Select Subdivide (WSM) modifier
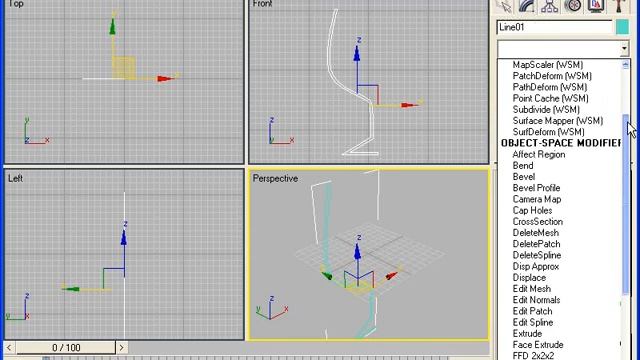 (x=546, y=109)
